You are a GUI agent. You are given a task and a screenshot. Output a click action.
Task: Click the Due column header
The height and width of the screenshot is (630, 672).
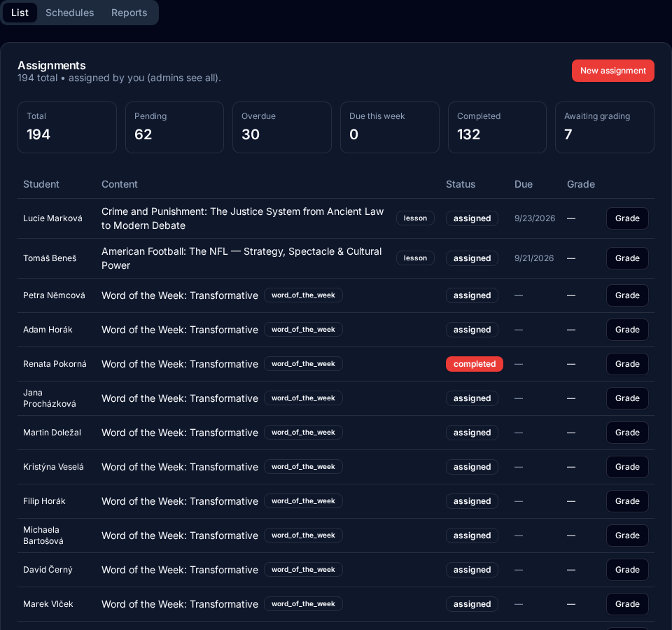coord(524,184)
